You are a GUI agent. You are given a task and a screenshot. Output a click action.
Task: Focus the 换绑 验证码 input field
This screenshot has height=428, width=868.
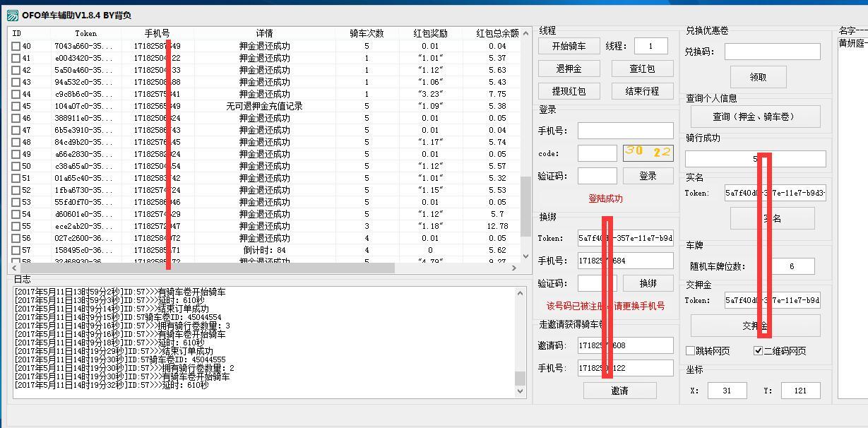pyautogui.click(x=597, y=283)
